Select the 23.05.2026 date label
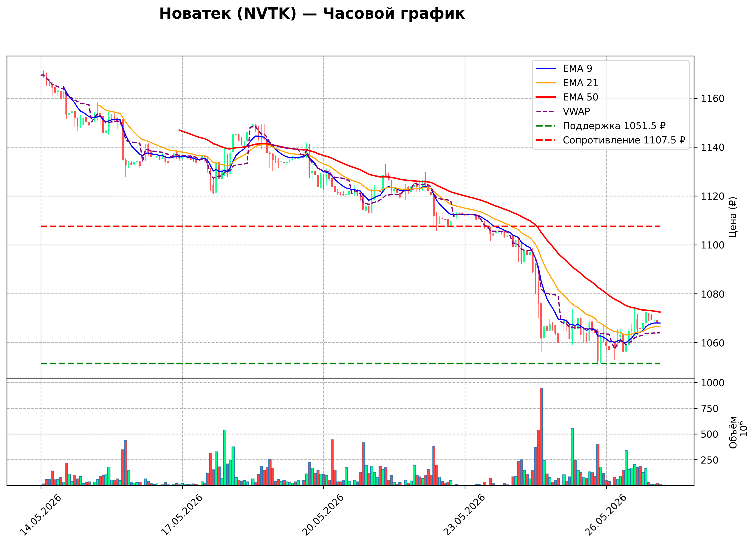The image size is (756, 544). pos(465,515)
